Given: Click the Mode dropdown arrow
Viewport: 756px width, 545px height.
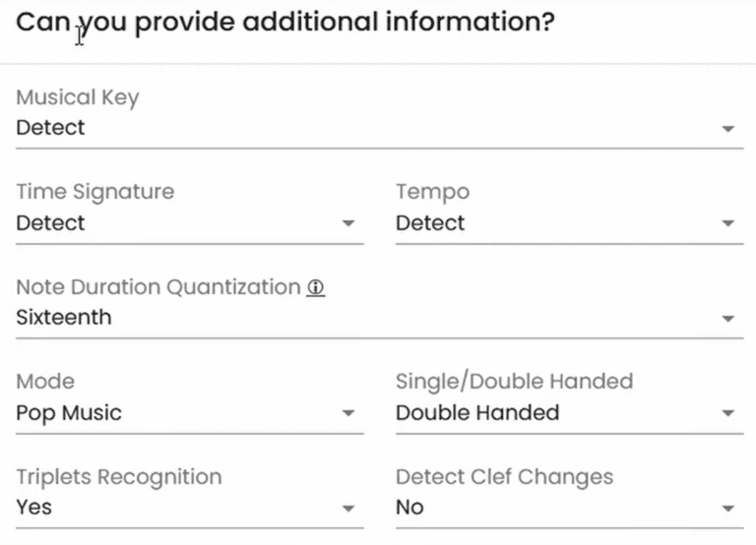Looking at the screenshot, I should tap(347, 414).
